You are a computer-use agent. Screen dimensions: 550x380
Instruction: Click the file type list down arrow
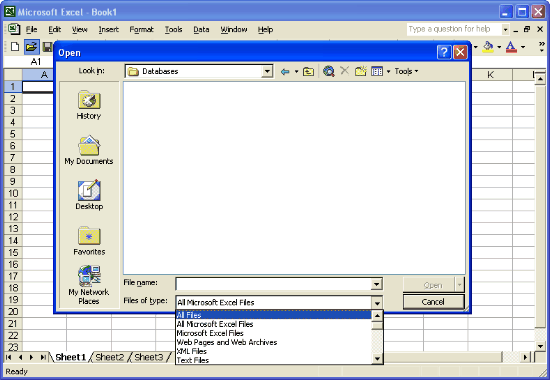pyautogui.click(x=377, y=359)
